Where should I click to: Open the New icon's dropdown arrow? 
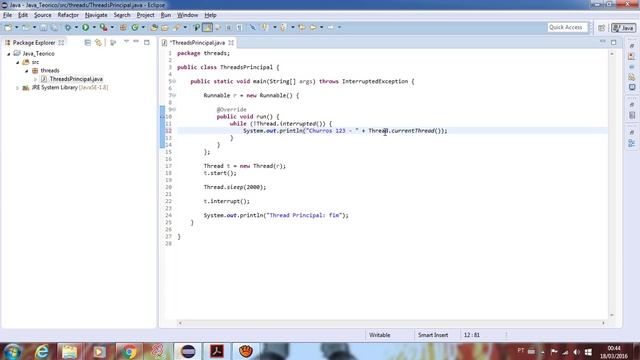(x=16, y=27)
